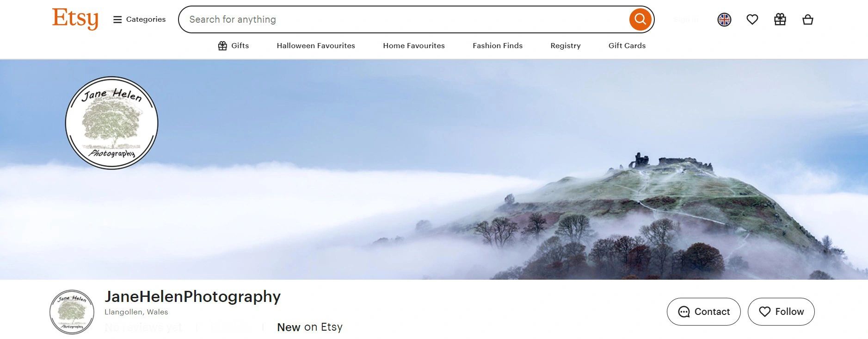The height and width of the screenshot is (339, 868).
Task: Open the UK flag region settings
Action: click(724, 19)
